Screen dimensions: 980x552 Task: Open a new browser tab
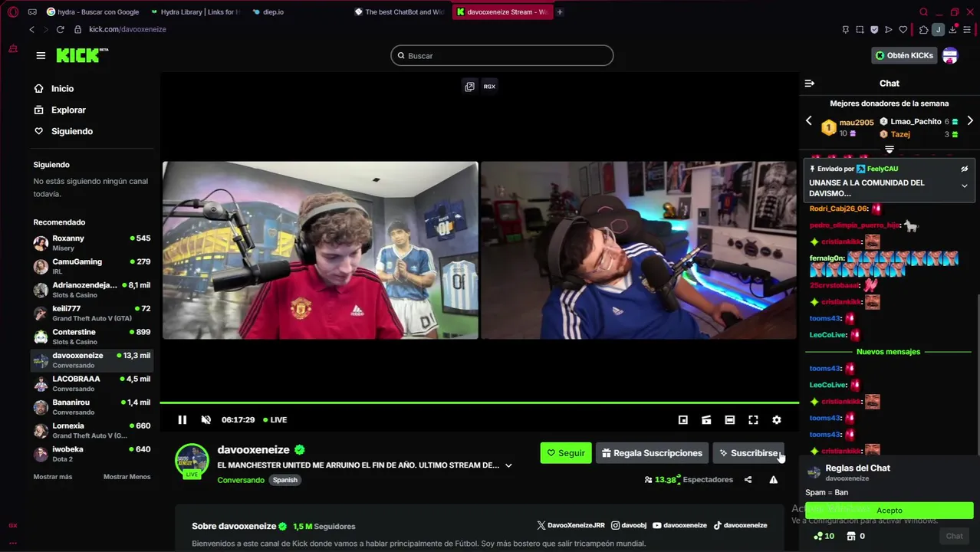click(x=560, y=12)
